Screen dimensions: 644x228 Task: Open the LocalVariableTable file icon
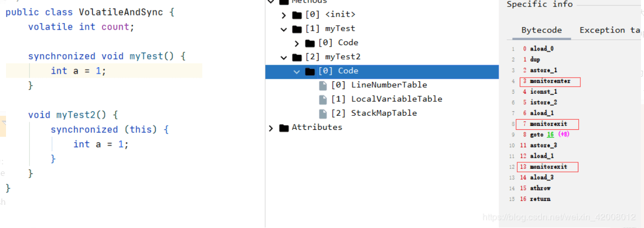coord(324,99)
